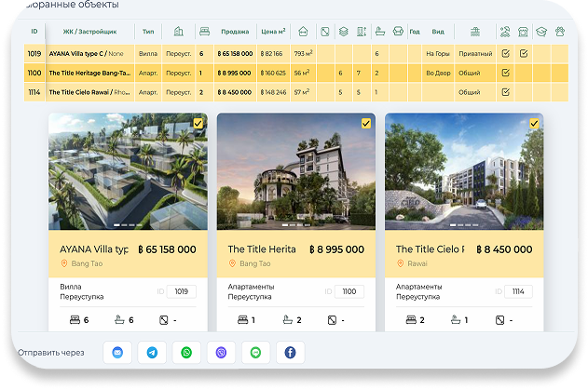Click the Вид column header
Screen dimensions: 588x390
437,32
